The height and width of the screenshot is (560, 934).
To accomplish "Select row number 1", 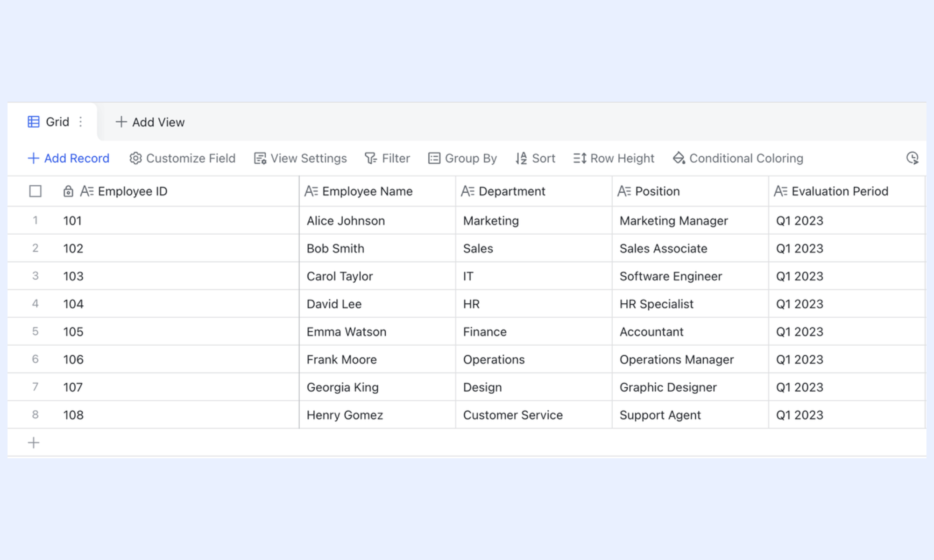I will (x=35, y=220).
